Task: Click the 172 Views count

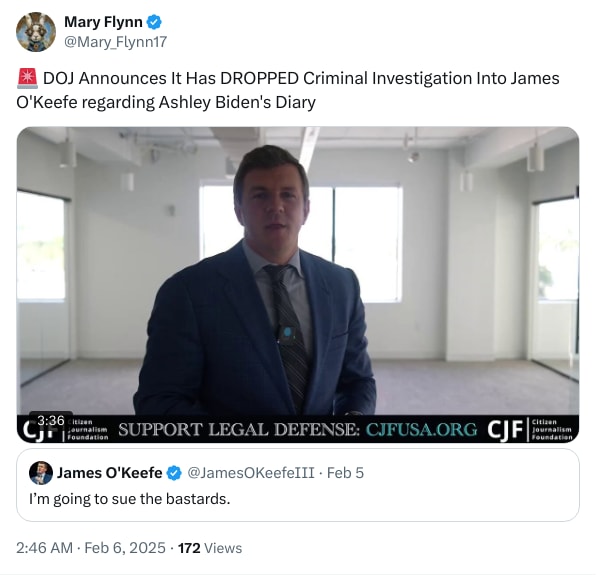Action: coord(209,547)
